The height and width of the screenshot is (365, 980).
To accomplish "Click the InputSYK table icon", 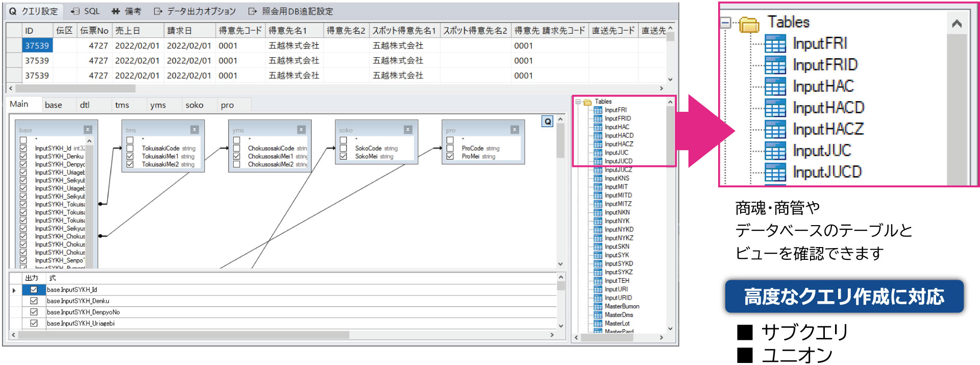I will pos(598,255).
